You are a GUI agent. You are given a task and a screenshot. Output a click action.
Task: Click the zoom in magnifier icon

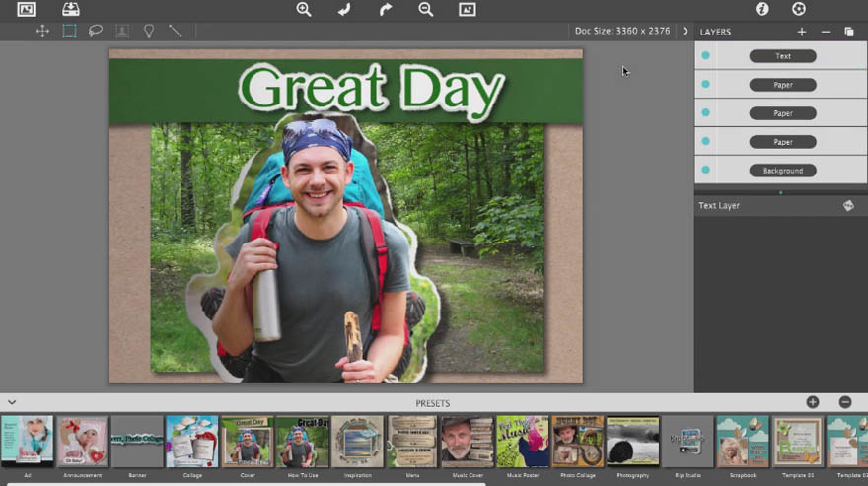pos(304,9)
